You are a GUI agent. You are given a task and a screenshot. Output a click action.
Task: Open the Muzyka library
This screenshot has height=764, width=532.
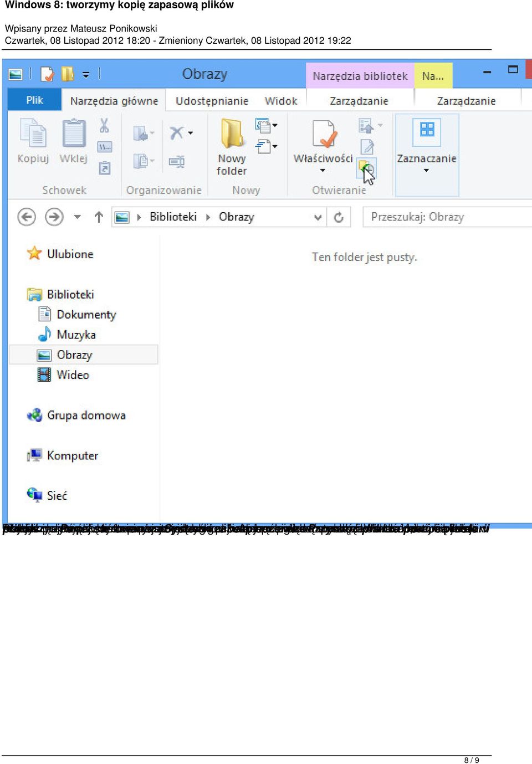click(66, 335)
